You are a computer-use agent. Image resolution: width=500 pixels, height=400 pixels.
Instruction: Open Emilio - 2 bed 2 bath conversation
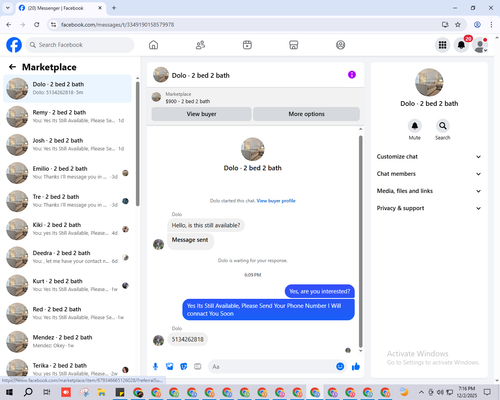[x=67, y=173]
